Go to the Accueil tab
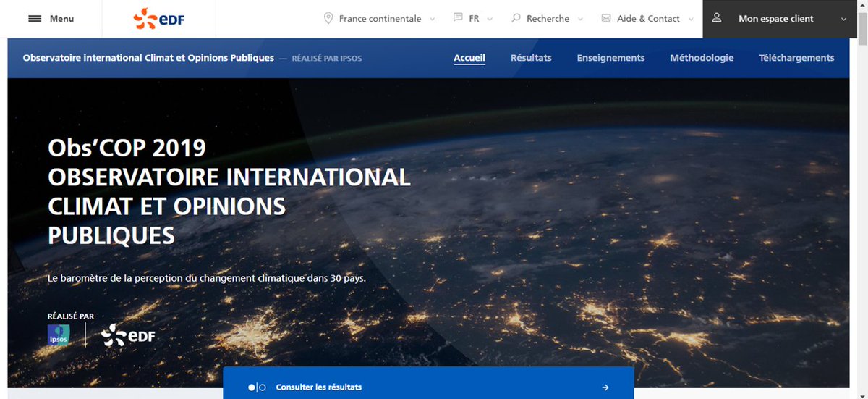Screen dimensions: 868x399 469,58
